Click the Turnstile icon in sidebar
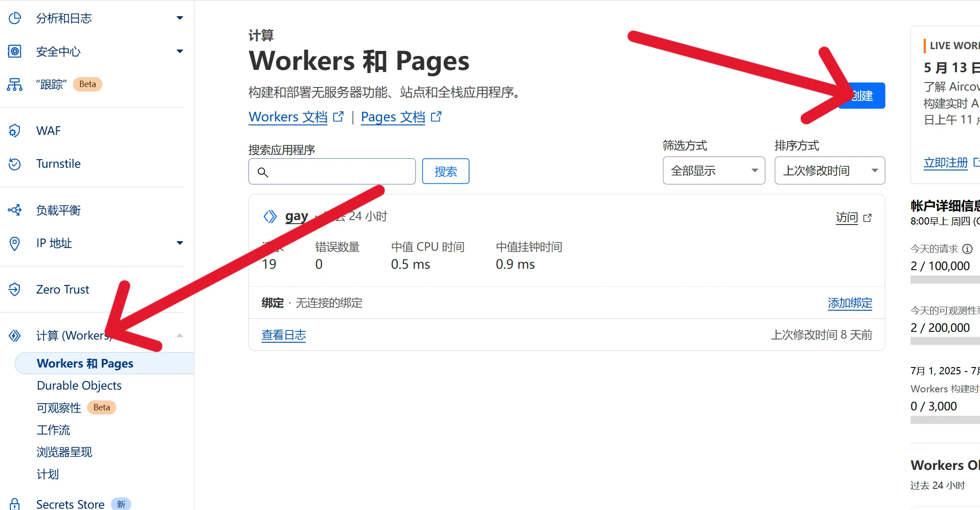Viewport: 980px width, 510px height. tap(15, 164)
